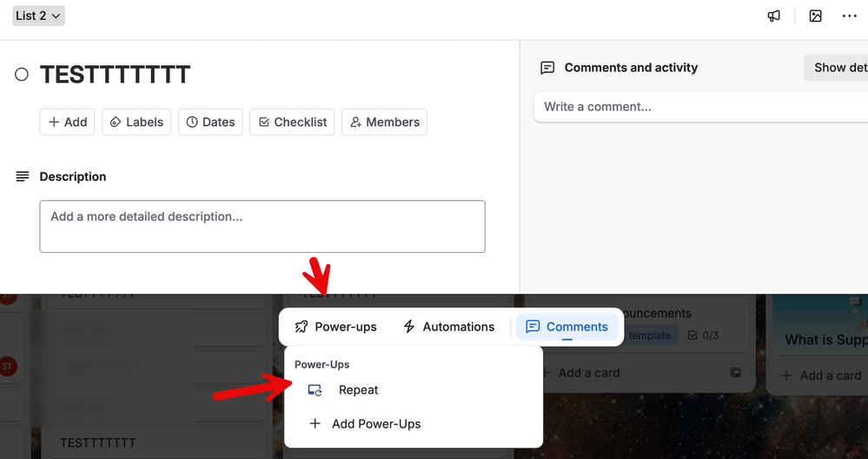Screen dimensions: 868x459
Task: Click Add a card beneath the announcements card
Action: click(589, 373)
